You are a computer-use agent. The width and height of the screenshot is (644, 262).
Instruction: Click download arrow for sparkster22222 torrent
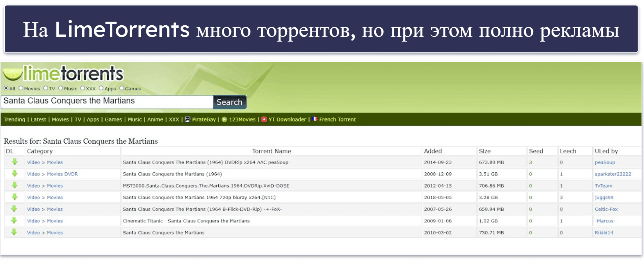click(x=15, y=174)
